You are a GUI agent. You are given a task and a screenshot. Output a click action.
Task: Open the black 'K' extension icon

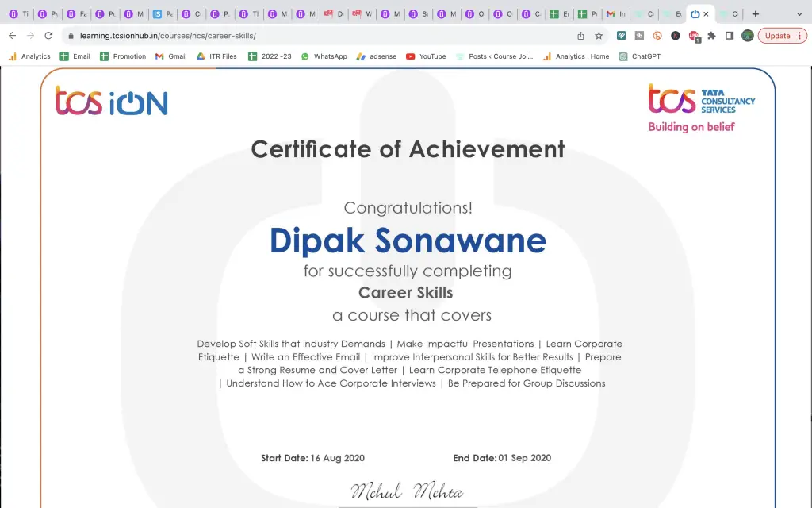coord(676,36)
